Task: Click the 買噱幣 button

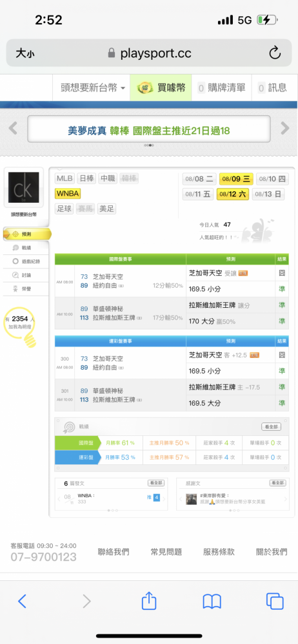Action: [161, 88]
